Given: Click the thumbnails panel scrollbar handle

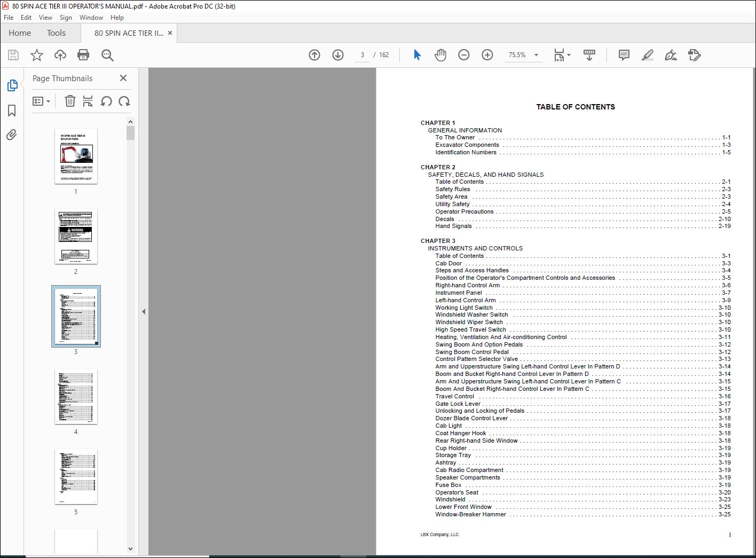Looking at the screenshot, I should 131,133.
